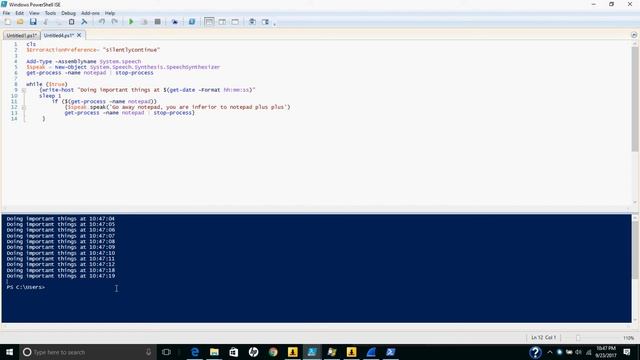Click the Add-Type -AssemblyName line

click(x=84, y=61)
